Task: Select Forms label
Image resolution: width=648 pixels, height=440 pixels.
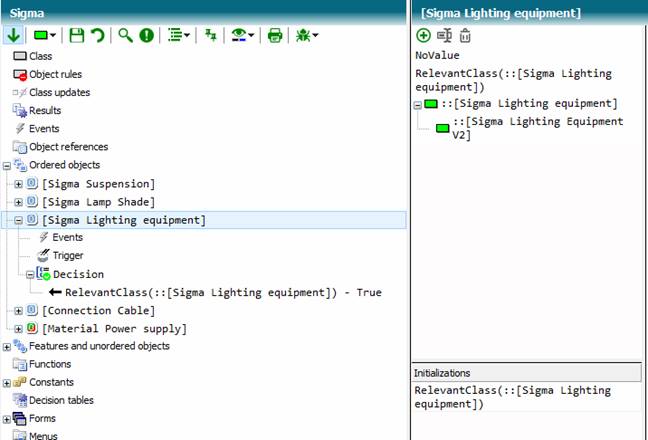Action: (x=42, y=419)
